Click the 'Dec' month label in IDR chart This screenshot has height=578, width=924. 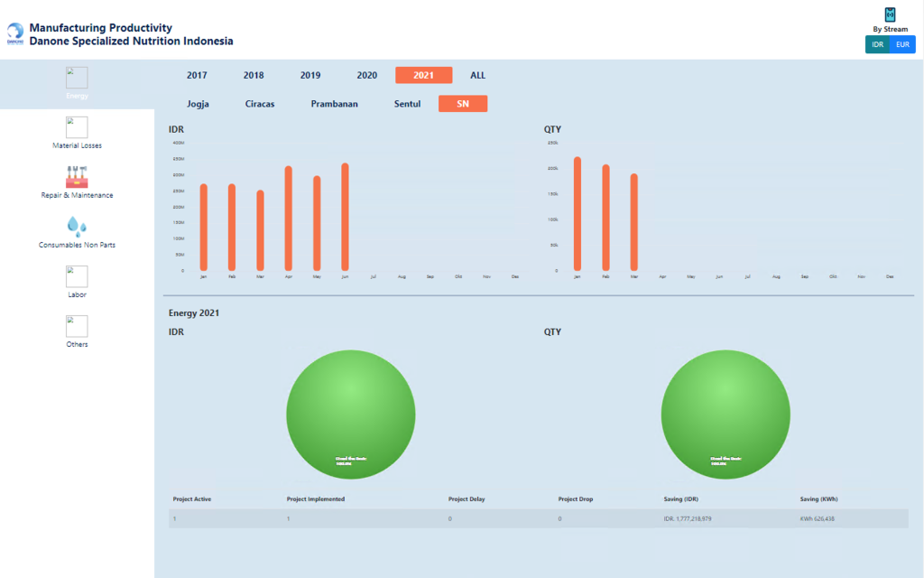click(x=515, y=276)
